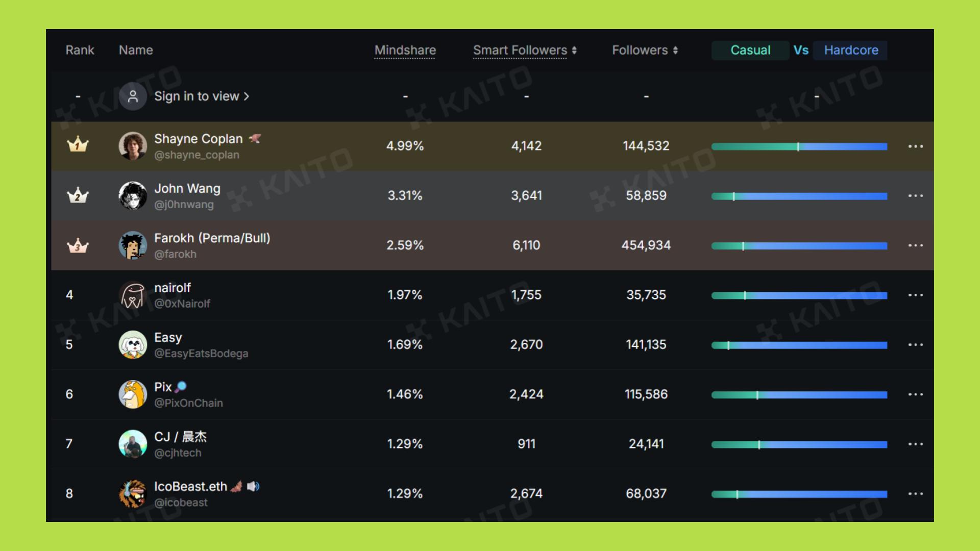Open three-dot menu for Shayne Coplan
This screenshot has width=980, height=551.
[x=915, y=146]
